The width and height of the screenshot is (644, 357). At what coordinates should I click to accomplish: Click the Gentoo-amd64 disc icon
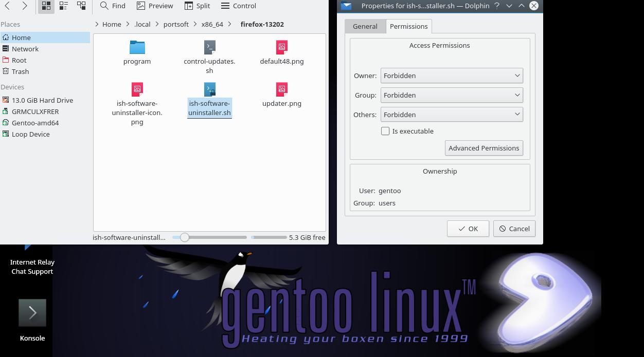click(x=6, y=123)
